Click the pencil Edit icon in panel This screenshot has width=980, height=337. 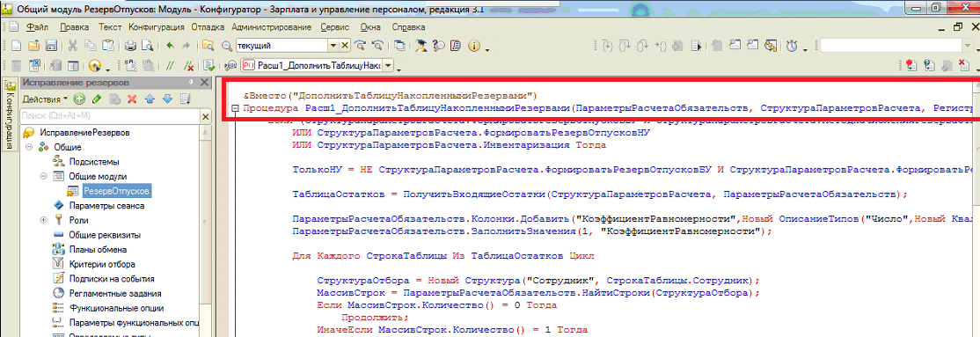click(x=96, y=99)
